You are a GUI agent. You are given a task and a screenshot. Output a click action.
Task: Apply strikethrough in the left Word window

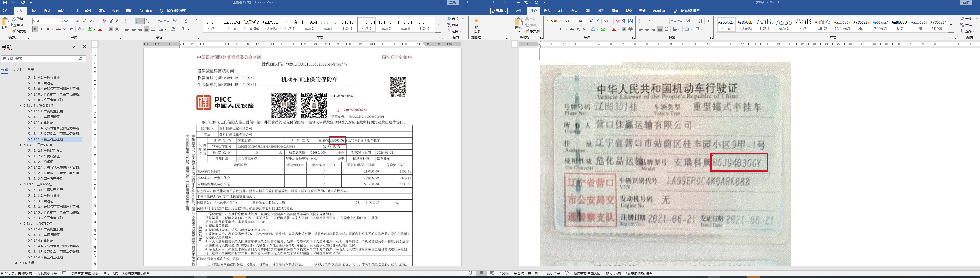point(59,29)
